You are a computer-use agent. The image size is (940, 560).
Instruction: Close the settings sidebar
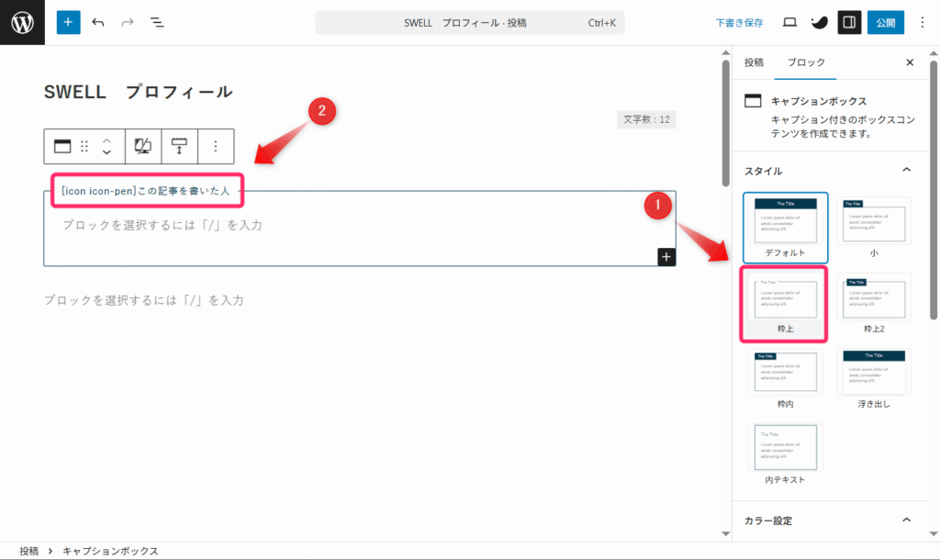tap(910, 62)
